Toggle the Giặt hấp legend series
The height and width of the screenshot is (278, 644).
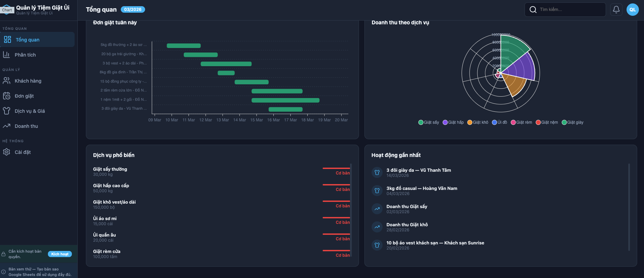coord(453,122)
